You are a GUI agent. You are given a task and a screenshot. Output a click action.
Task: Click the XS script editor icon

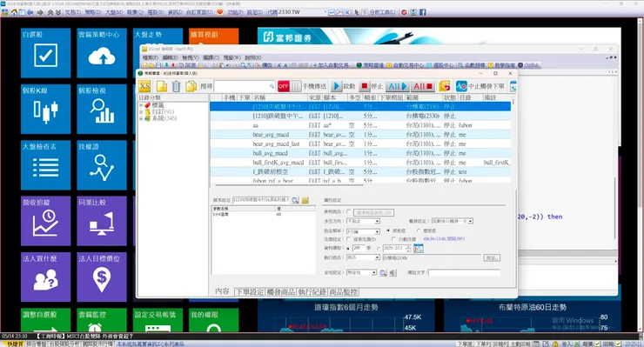pos(144,86)
